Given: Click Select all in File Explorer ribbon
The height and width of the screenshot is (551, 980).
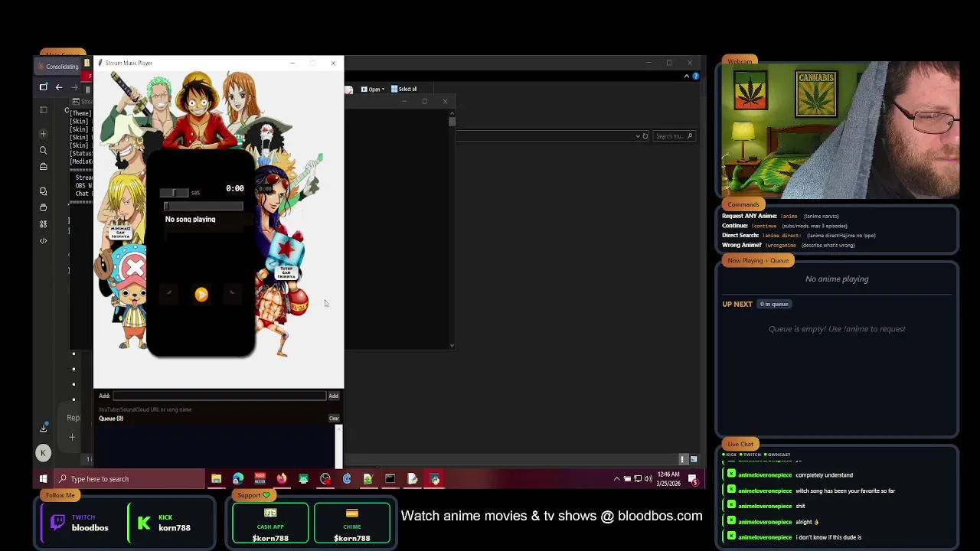Looking at the screenshot, I should (x=403, y=90).
